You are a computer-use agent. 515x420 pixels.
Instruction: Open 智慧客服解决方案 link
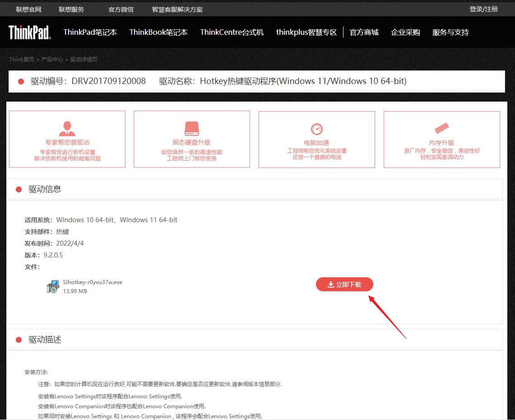[x=177, y=9]
